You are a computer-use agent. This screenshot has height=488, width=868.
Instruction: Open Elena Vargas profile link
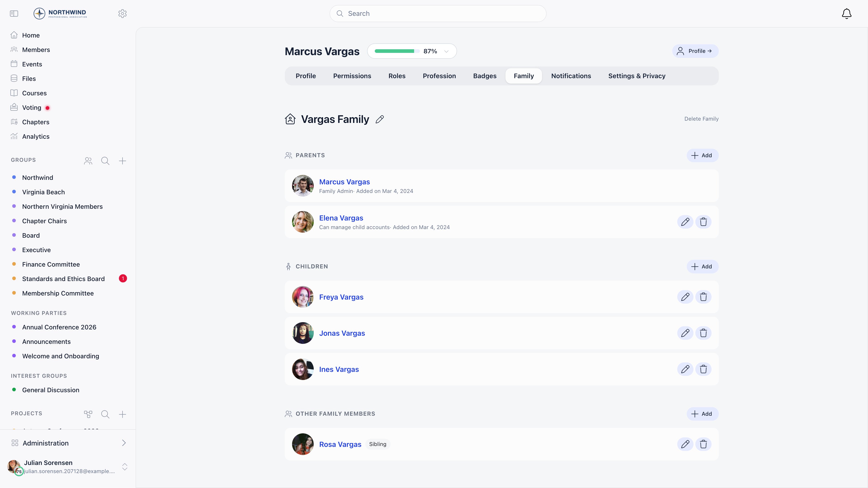point(341,218)
